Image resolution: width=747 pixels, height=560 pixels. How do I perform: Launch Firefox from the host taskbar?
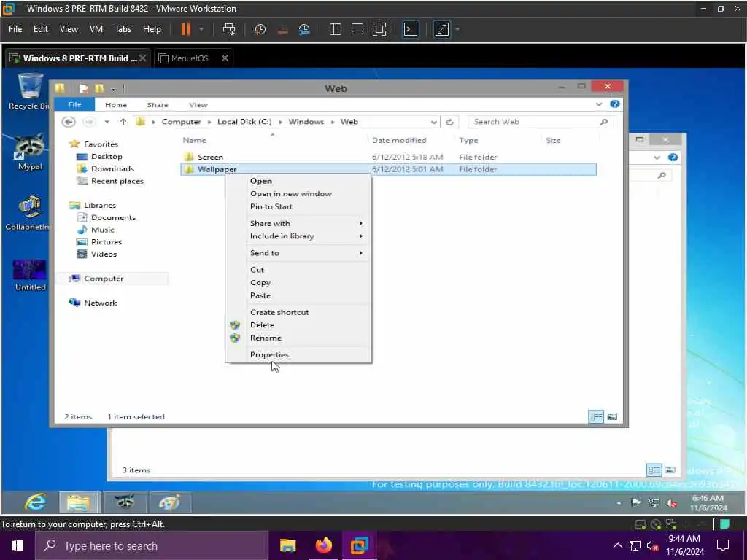[x=323, y=545]
